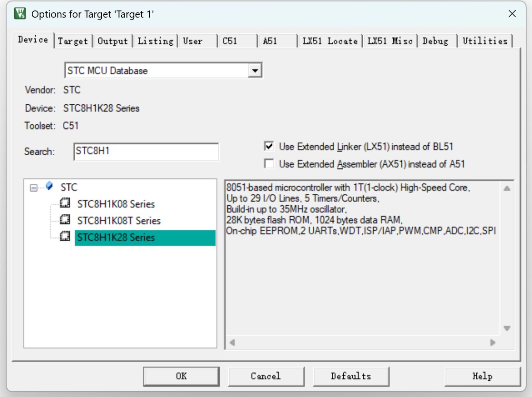Viewport: 532px width, 397px height.
Task: Click the 'On-chip EEPROM' description line
Action: click(x=361, y=231)
